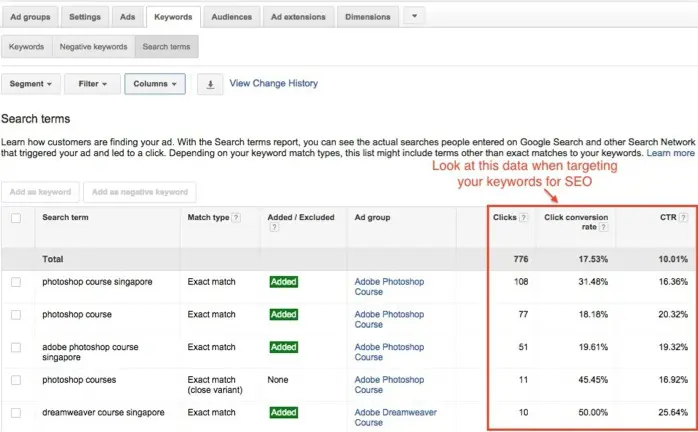Click the help icon beside Click conversion rate

pos(603,227)
